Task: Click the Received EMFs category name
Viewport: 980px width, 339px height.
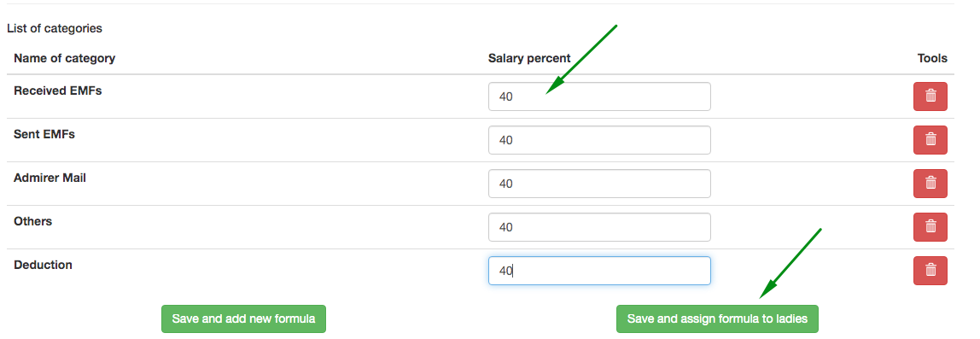Action: click(x=57, y=91)
